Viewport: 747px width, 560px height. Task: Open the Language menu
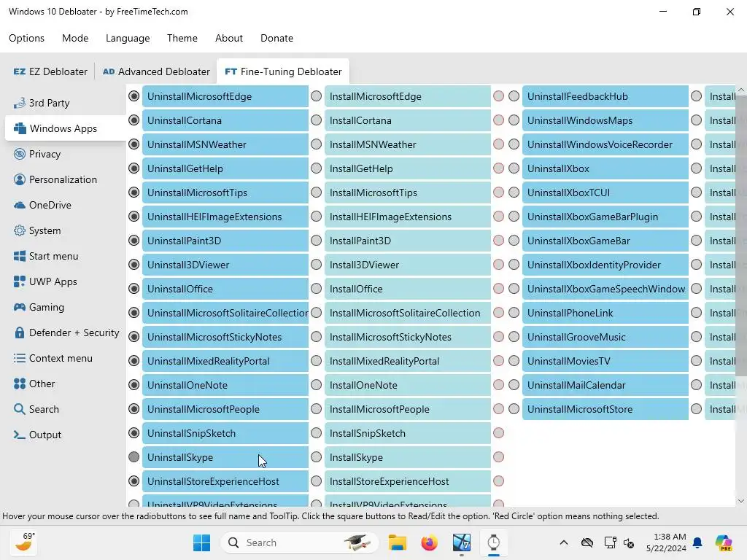click(x=128, y=38)
